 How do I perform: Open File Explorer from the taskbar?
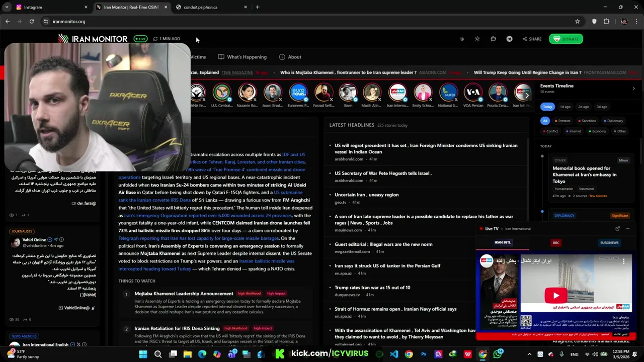187,354
